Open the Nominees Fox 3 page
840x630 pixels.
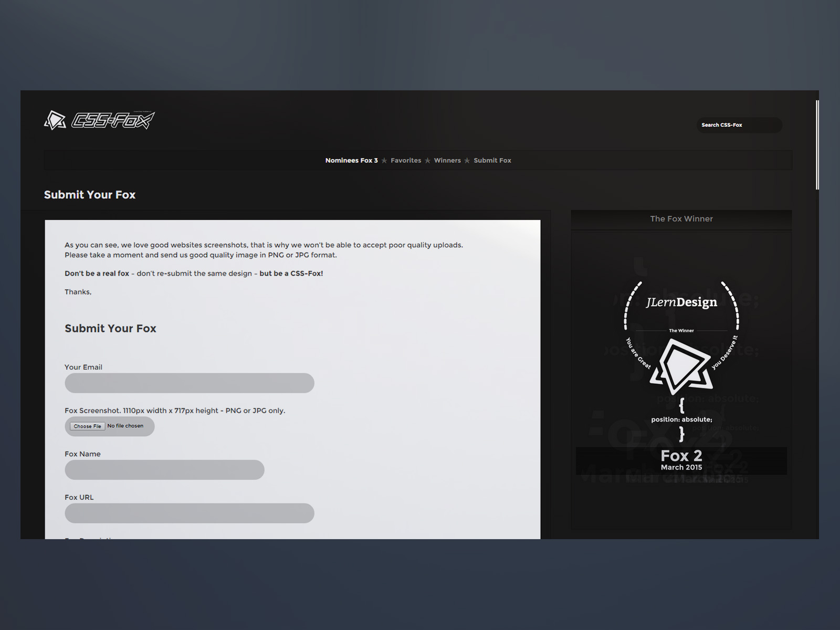(x=351, y=161)
